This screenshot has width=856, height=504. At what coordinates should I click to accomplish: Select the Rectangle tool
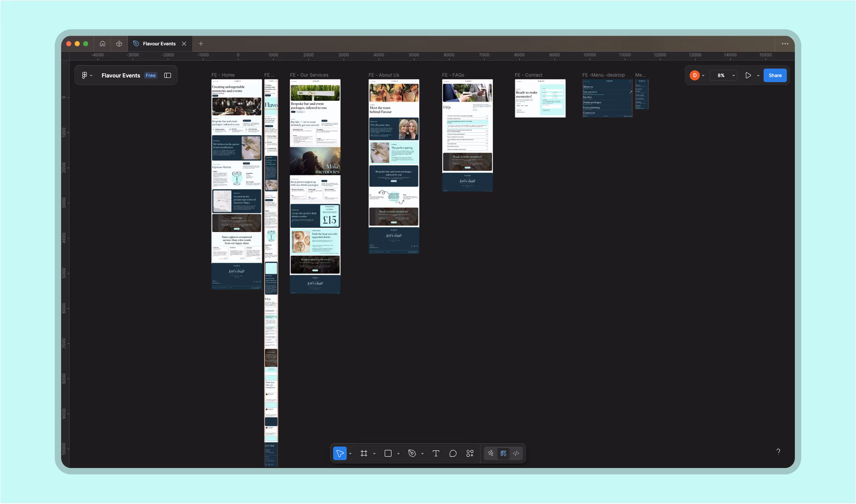388,453
